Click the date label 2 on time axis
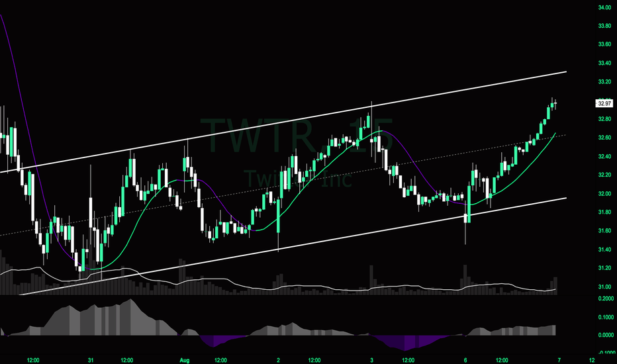The width and height of the screenshot is (617, 364). click(x=278, y=360)
